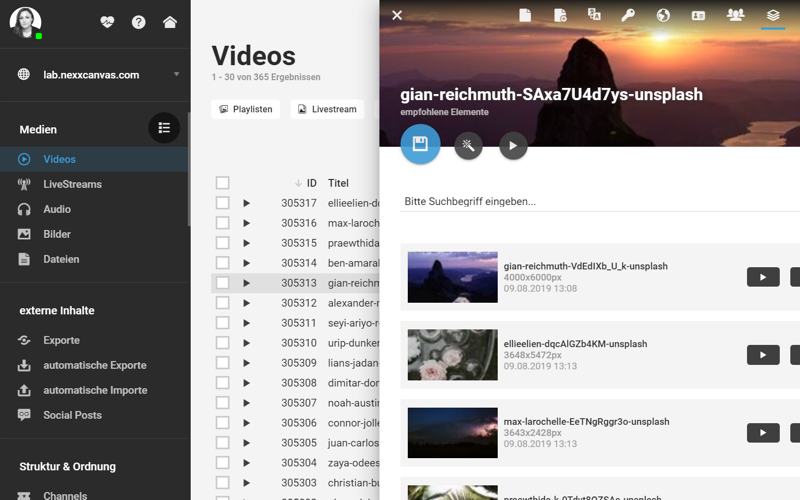800x500 pixels.
Task: Select ID cell 305312 in the list
Action: pos(298,303)
